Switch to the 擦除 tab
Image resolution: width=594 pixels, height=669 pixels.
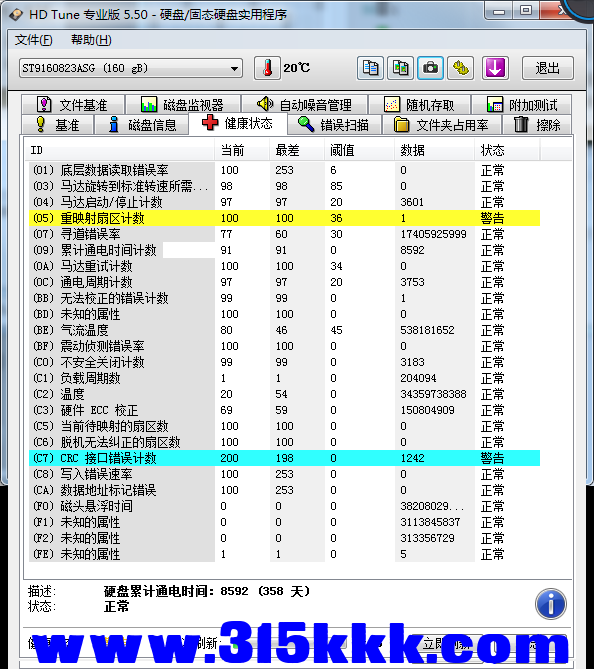pos(537,125)
